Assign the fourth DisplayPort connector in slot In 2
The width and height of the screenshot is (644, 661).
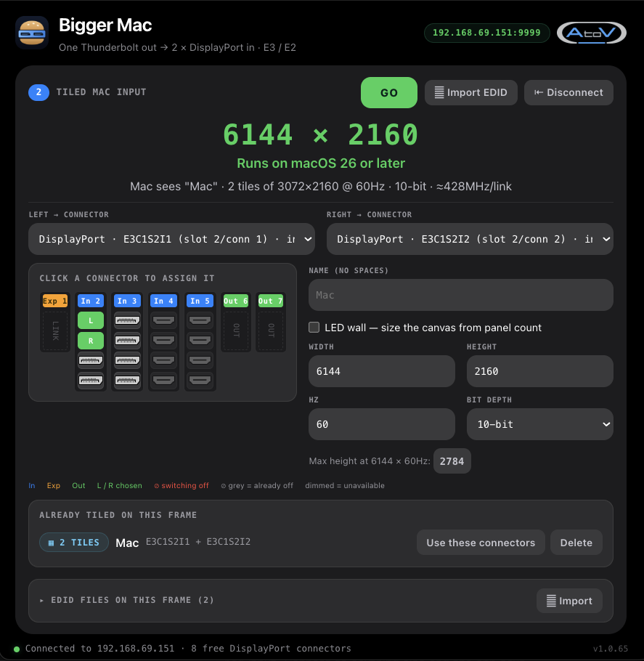pos(91,380)
